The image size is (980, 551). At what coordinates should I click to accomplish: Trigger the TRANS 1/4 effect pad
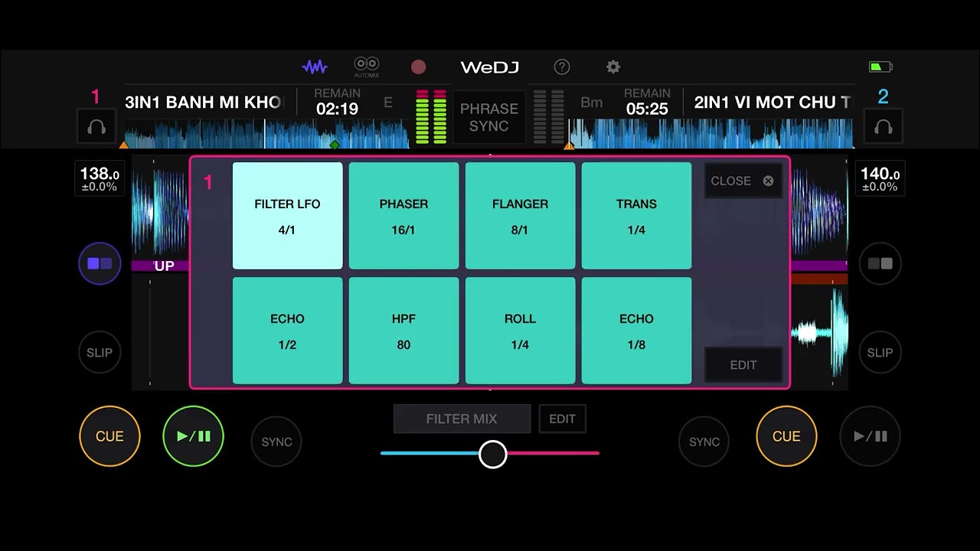pos(636,216)
